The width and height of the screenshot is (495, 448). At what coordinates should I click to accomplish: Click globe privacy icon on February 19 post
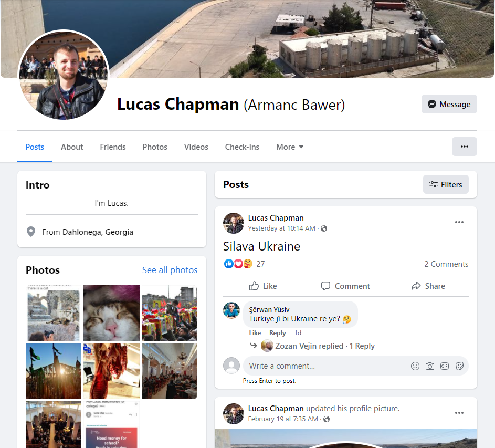click(x=327, y=419)
